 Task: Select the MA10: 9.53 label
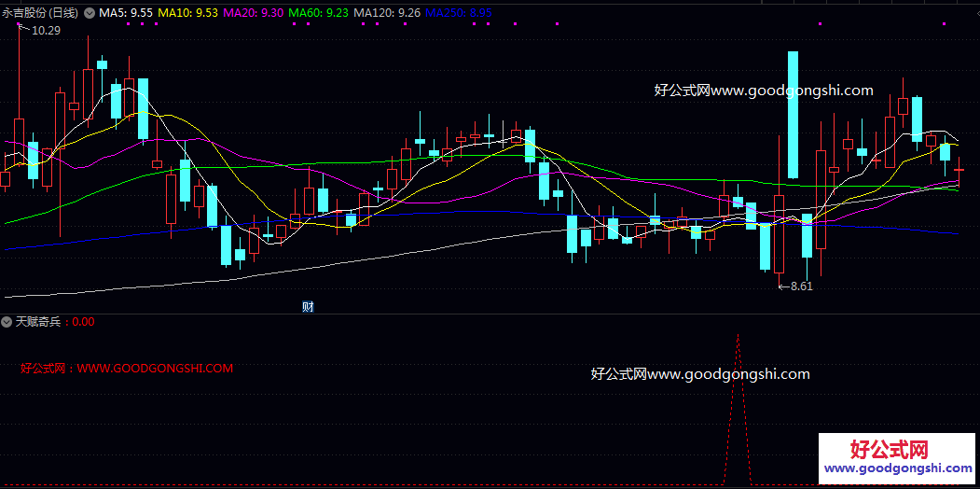click(188, 12)
